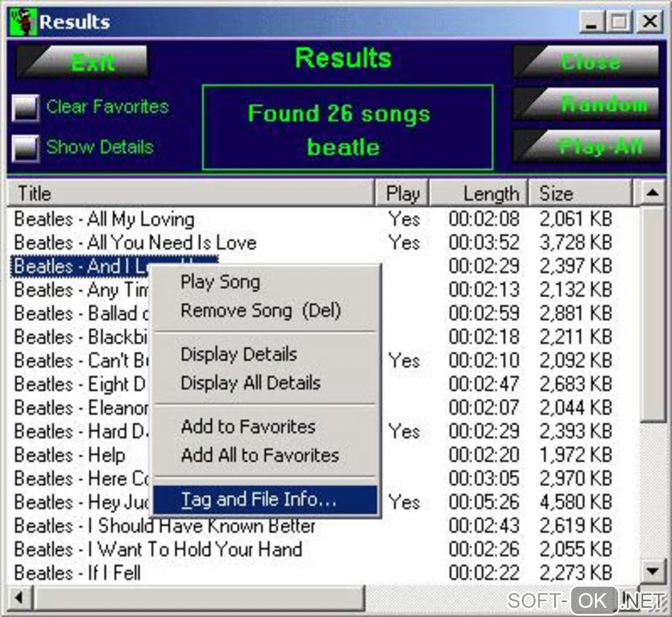Click the Results window title bar icon
Image resolution: width=672 pixels, height=617 pixels.
click(22, 22)
